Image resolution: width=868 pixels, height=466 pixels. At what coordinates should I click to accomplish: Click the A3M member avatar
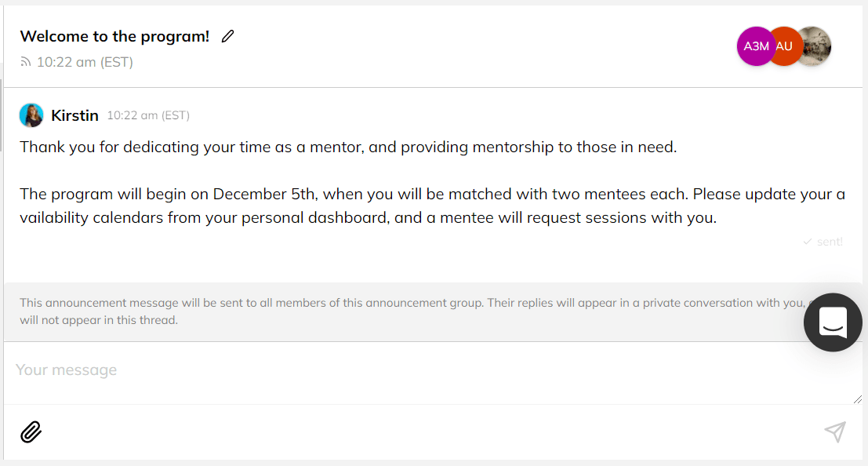tap(755, 46)
